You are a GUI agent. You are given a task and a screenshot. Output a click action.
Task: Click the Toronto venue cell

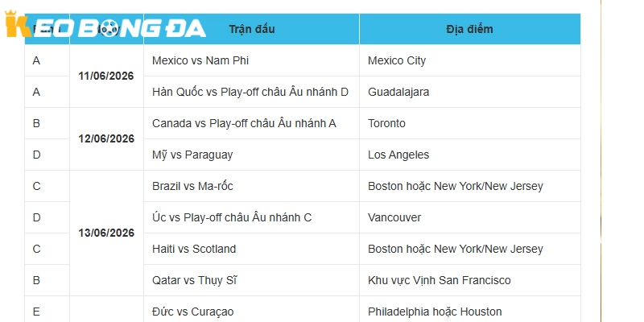click(386, 123)
